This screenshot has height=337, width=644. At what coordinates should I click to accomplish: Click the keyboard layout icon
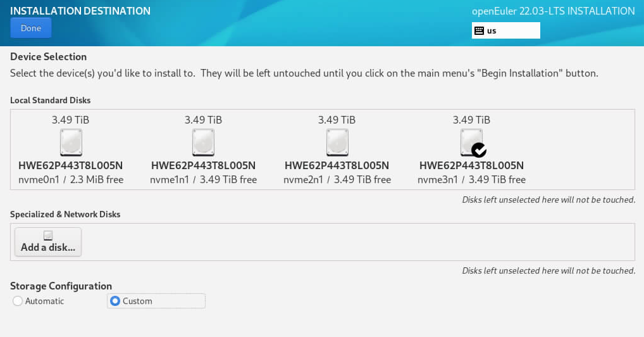point(479,30)
